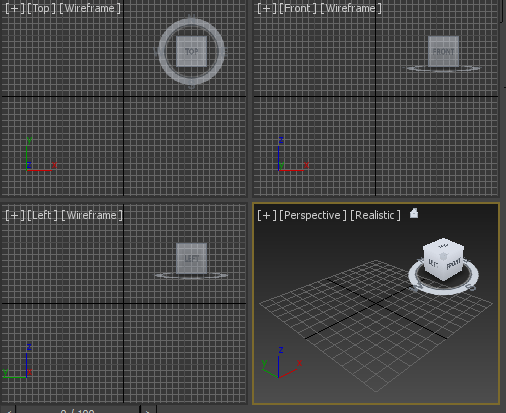Click the time slider's previous frame arrow
Image resolution: width=506 pixels, height=413 pixels.
pyautogui.click(x=8, y=410)
